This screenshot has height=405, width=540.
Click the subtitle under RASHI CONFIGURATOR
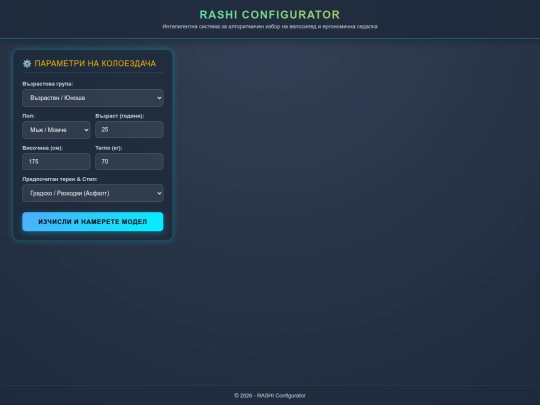tap(270, 27)
